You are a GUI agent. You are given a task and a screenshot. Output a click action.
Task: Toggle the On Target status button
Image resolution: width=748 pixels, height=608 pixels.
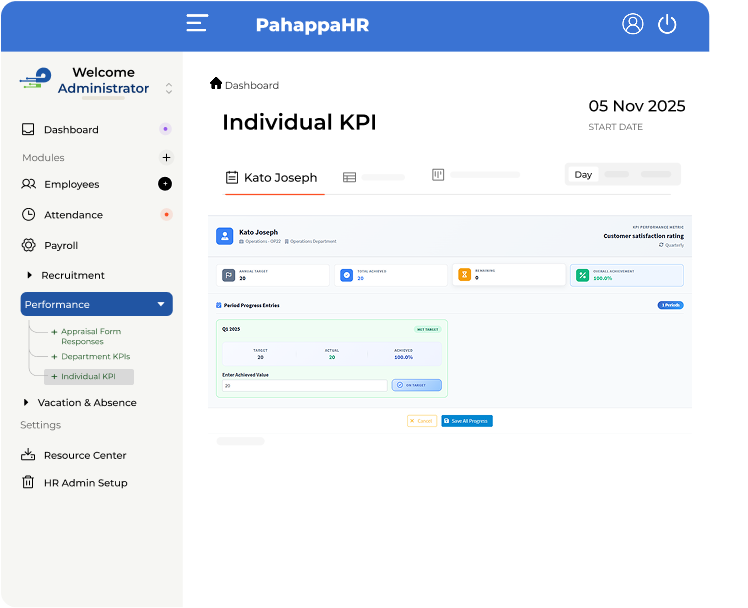point(416,385)
